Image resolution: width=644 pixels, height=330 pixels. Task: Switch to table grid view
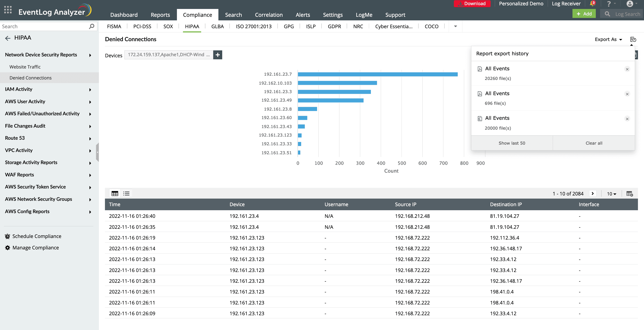tap(115, 193)
